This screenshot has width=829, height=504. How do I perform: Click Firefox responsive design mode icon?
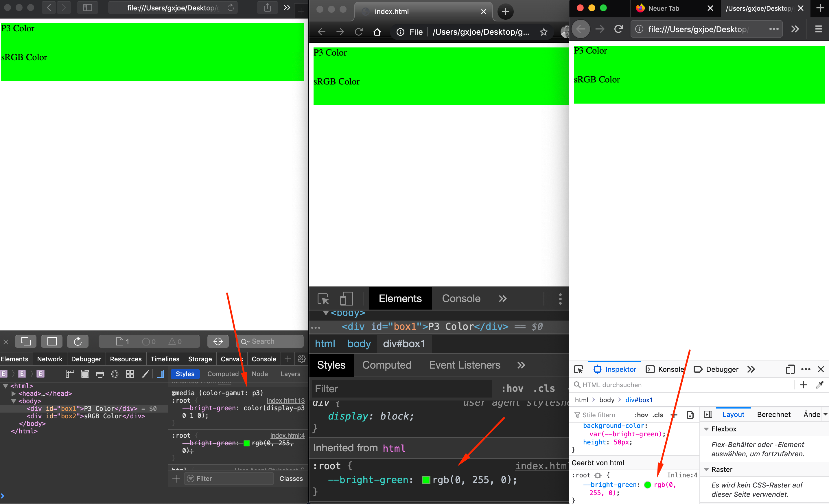(790, 369)
